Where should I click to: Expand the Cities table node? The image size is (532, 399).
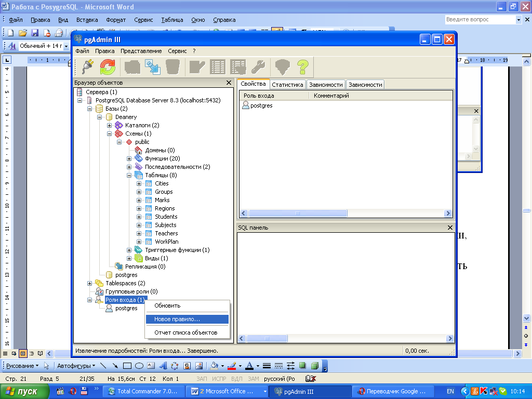(x=139, y=183)
